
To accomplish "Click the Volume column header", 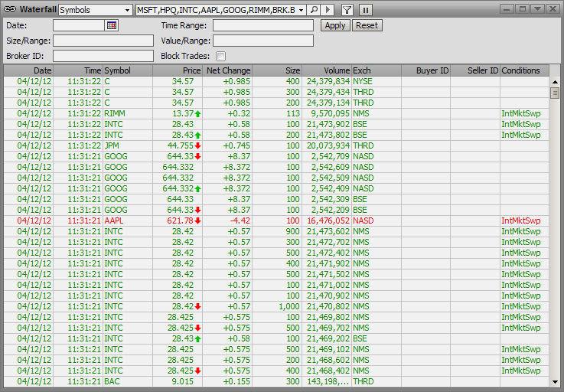I will pyautogui.click(x=326, y=70).
